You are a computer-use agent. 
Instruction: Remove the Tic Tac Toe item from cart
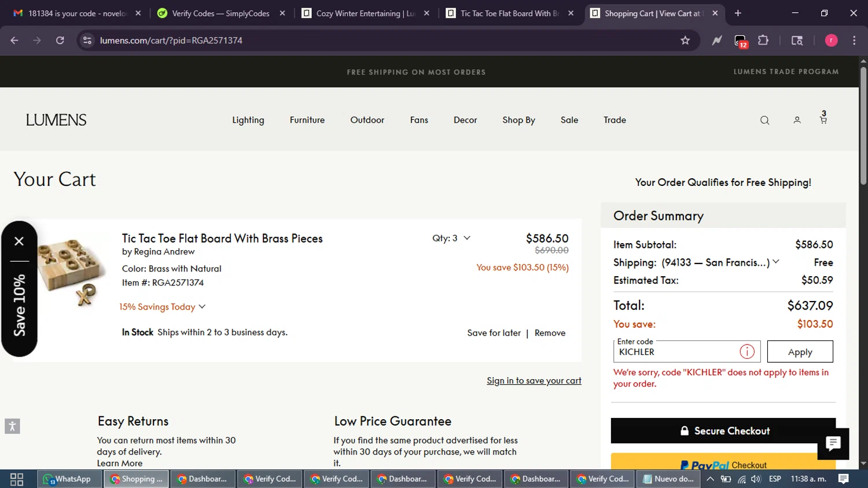click(550, 333)
